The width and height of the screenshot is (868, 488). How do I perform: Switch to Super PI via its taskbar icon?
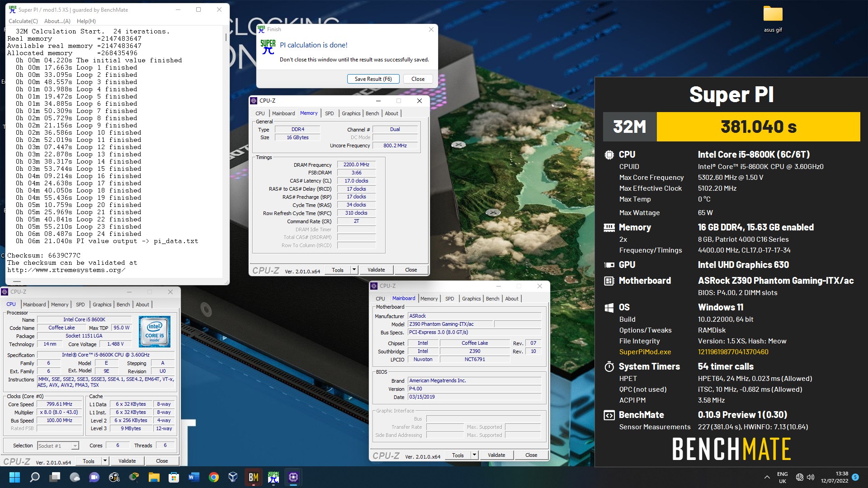[x=274, y=477]
